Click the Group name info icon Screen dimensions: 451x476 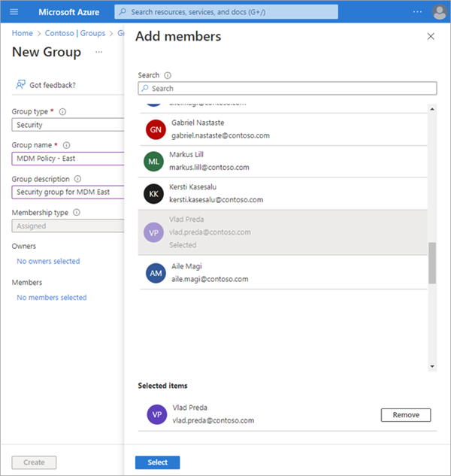coord(66,145)
